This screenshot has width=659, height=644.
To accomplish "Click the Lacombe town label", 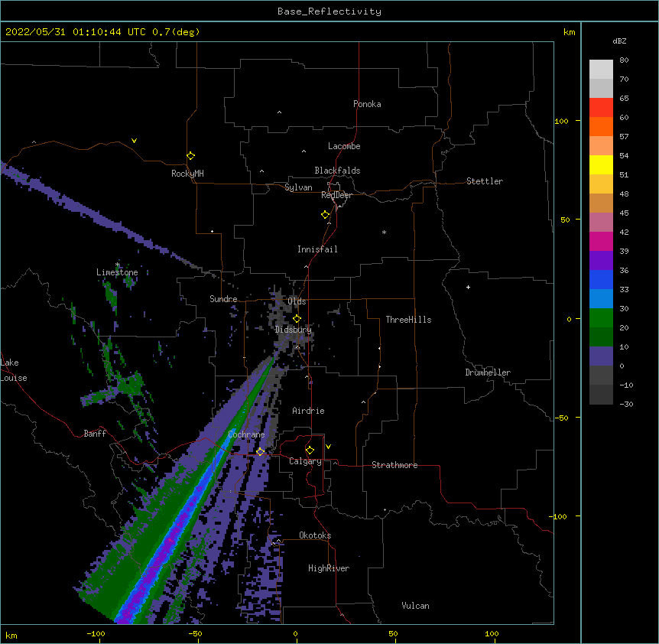I will click(344, 146).
